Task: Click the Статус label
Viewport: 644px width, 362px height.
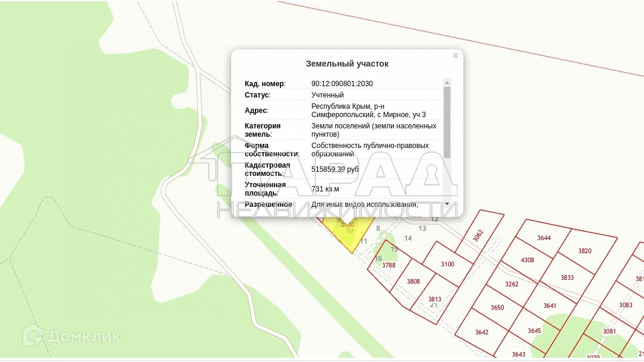Action: pos(257,95)
